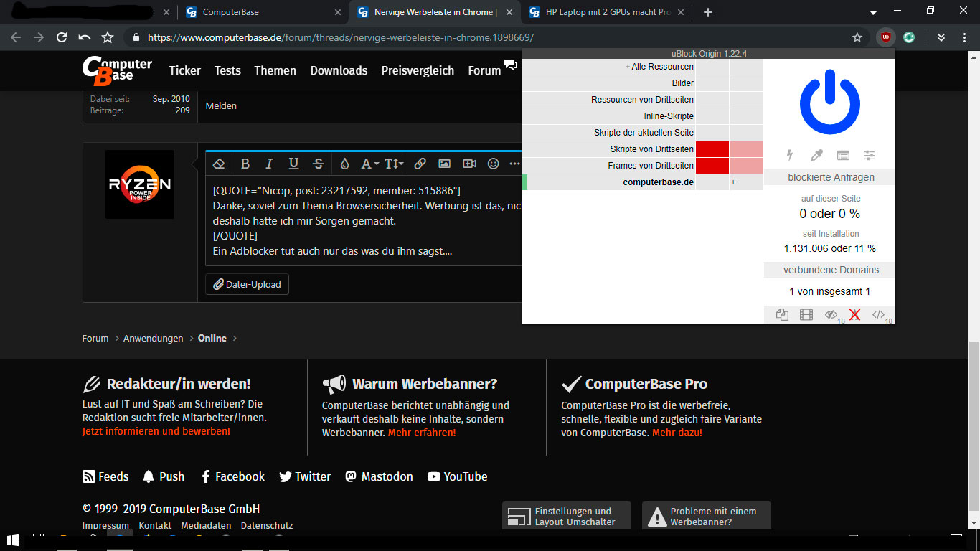Bookmark this page with address bar star
The image size is (980, 551).
857,37
